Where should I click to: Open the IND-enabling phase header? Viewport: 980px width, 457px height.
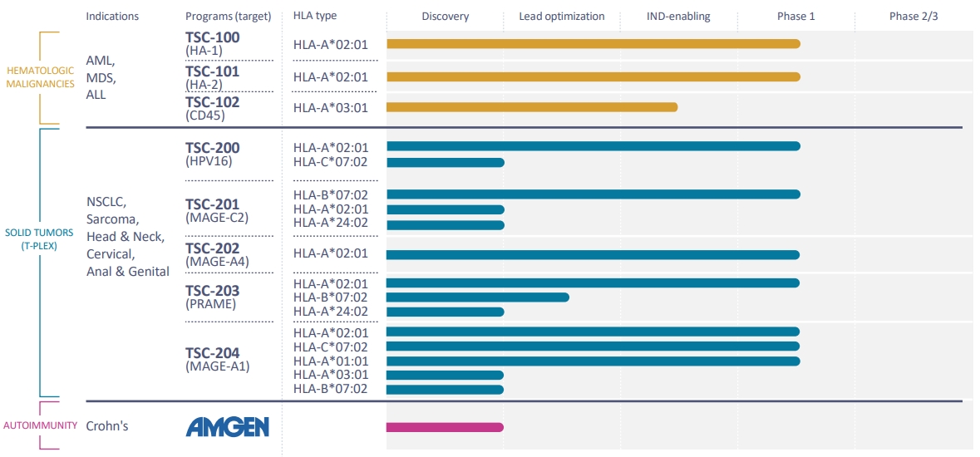click(677, 17)
